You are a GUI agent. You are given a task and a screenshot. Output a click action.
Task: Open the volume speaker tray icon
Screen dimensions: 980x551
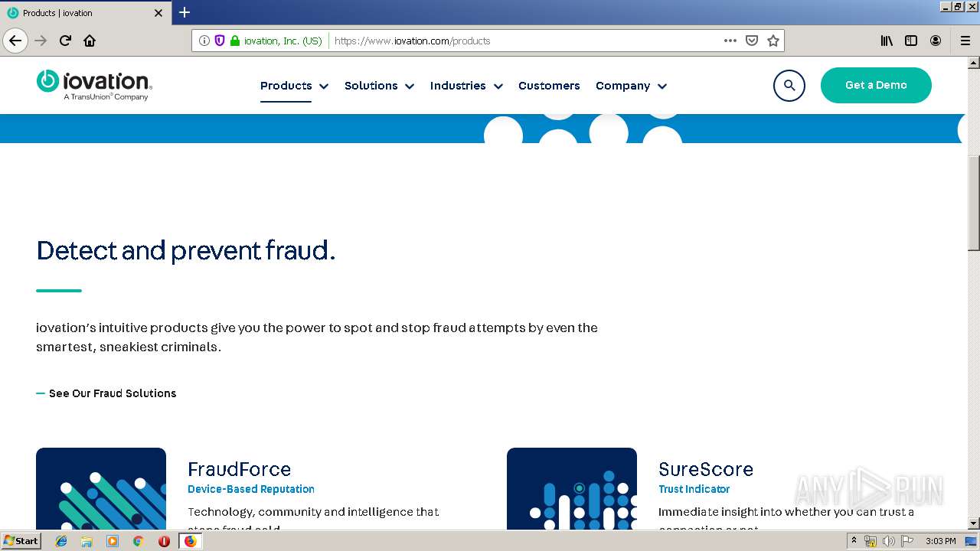[x=889, y=541]
